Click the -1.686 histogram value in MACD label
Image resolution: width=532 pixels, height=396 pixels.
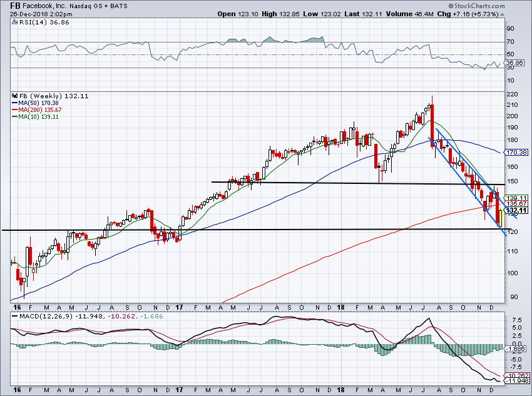151,317
